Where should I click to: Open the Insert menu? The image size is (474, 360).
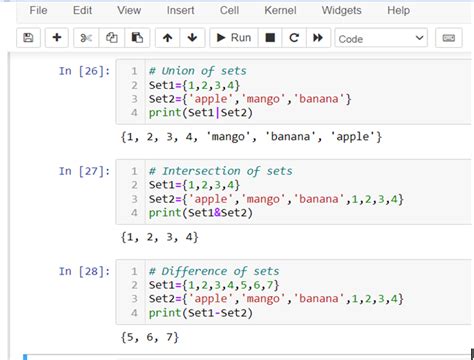pyautogui.click(x=180, y=10)
